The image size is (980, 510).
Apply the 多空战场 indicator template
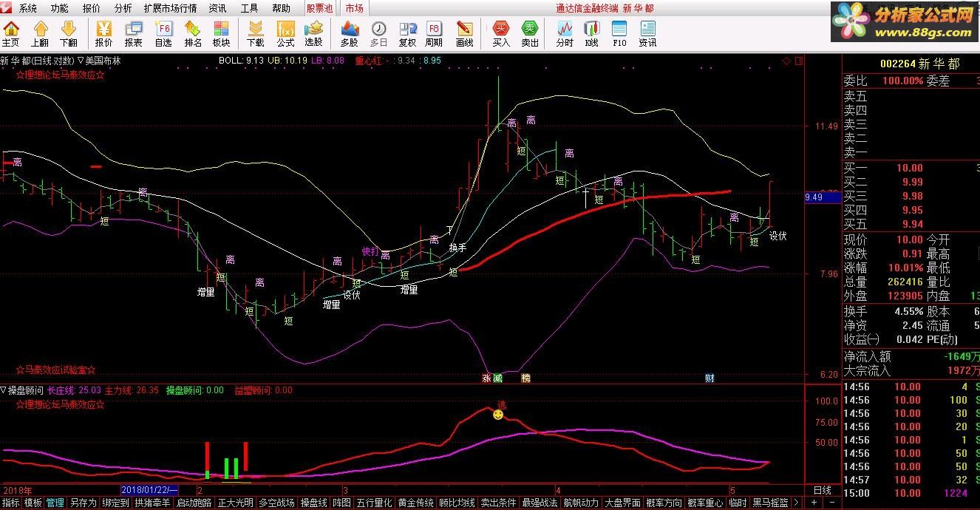277,503
